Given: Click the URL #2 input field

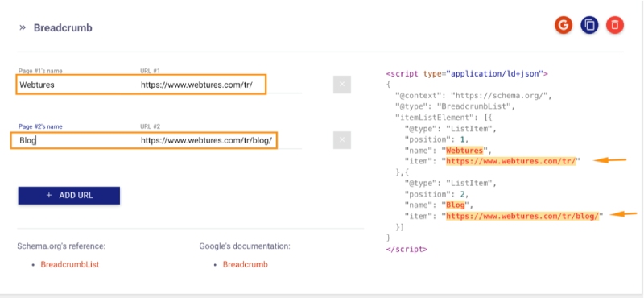Looking at the screenshot, I should tap(221, 141).
